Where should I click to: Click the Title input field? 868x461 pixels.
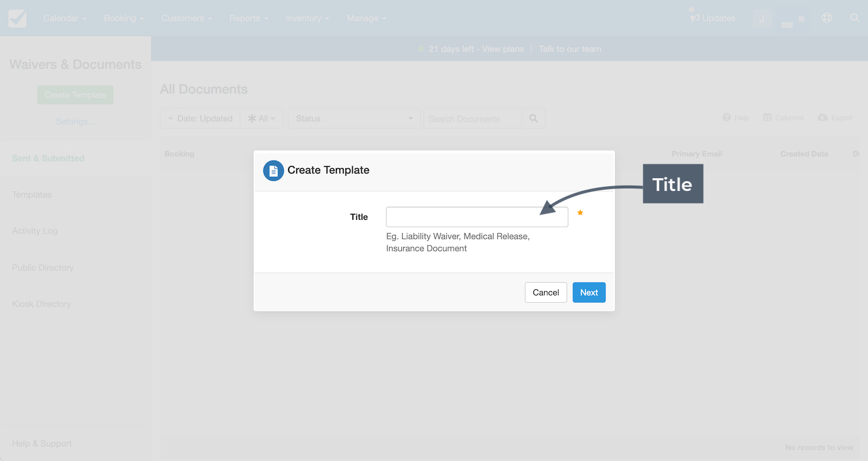(477, 217)
